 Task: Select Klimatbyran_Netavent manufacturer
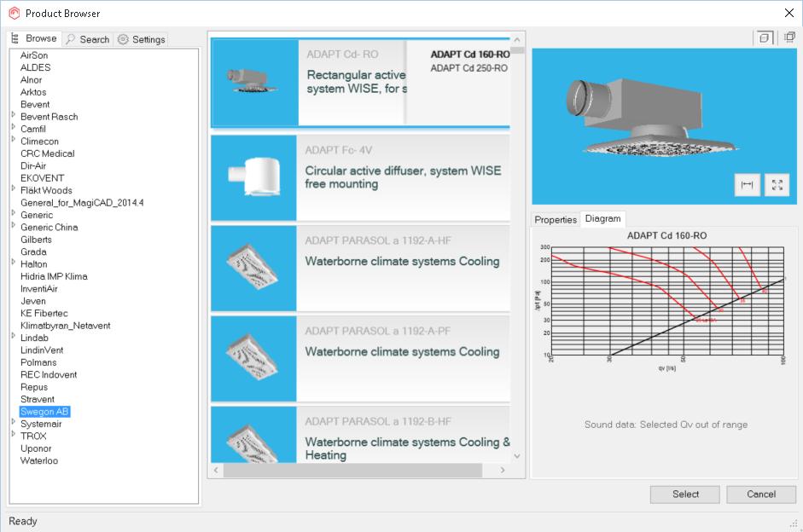coord(65,326)
